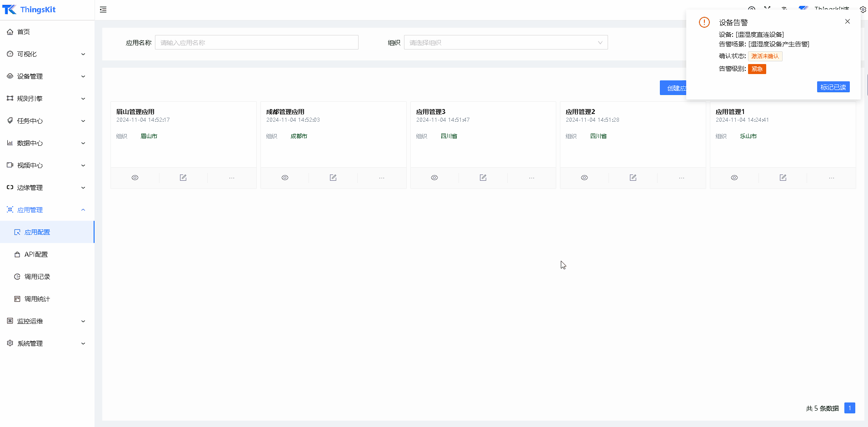
Task: Open the more options ellipsis on 应用管理1 card
Action: pos(831,178)
